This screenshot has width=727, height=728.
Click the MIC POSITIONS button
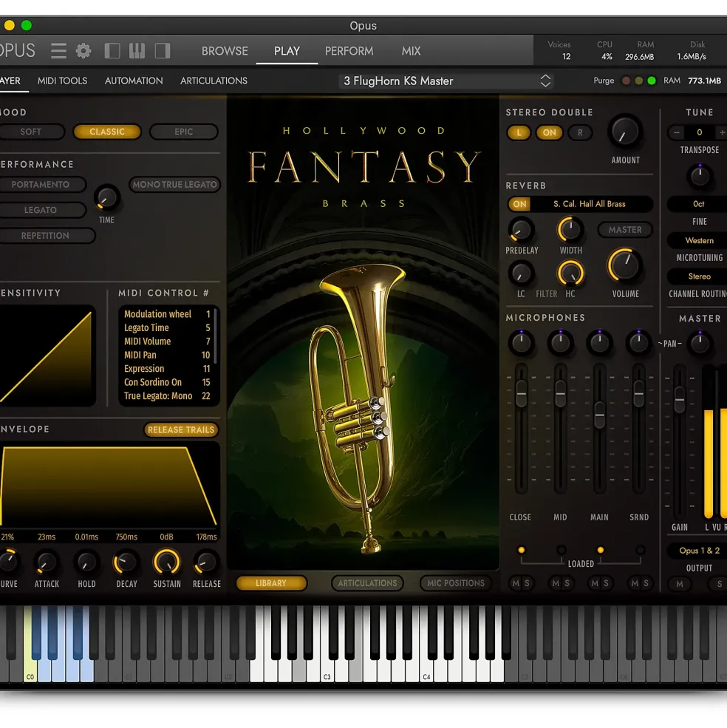click(x=455, y=583)
